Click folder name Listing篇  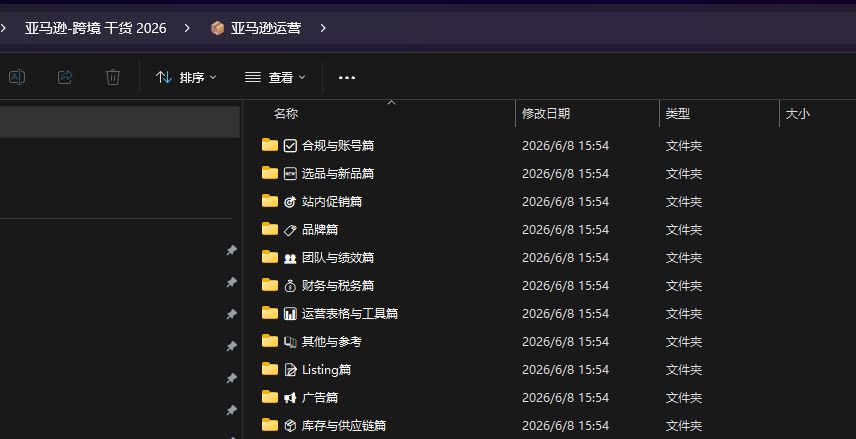click(x=326, y=370)
